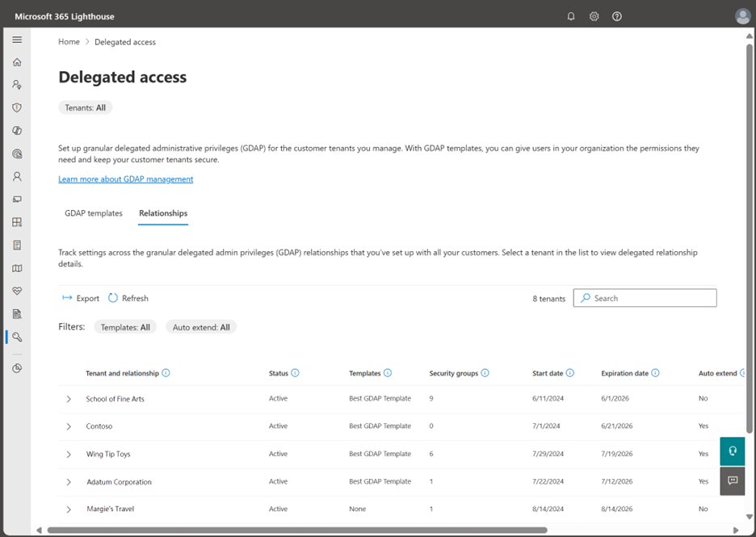756x537 pixels.
Task: Open the user account avatar
Action: pos(742,16)
